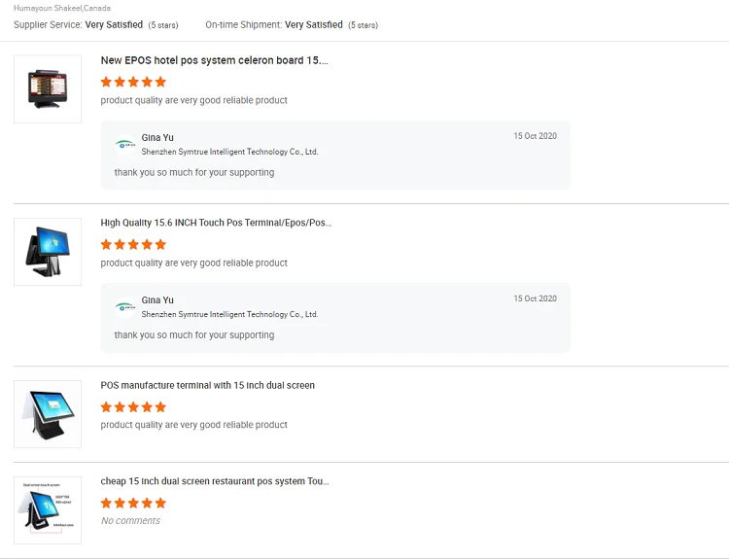The height and width of the screenshot is (560, 729).
Task: Click the No comments text
Action: 130,521
